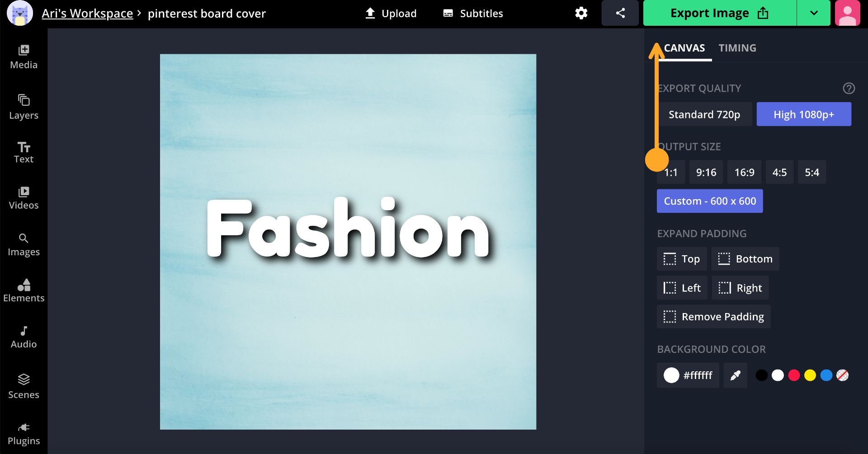
Task: Open the Elements panel
Action: click(x=24, y=290)
